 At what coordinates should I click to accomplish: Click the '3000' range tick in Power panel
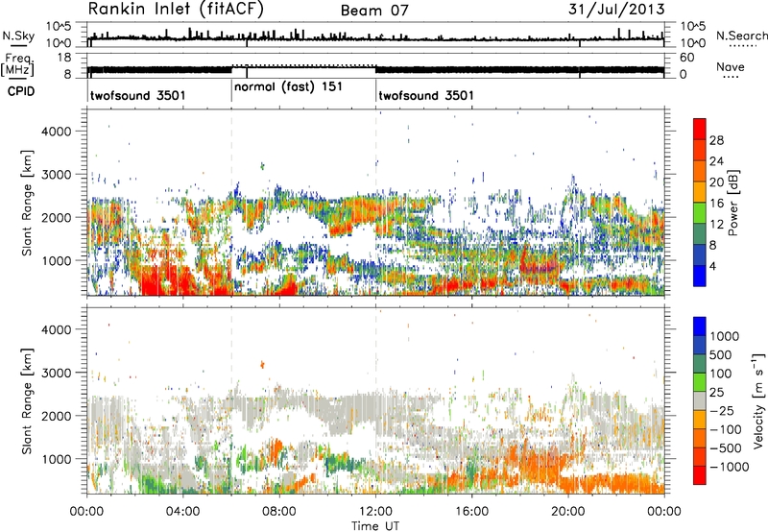coord(56,175)
